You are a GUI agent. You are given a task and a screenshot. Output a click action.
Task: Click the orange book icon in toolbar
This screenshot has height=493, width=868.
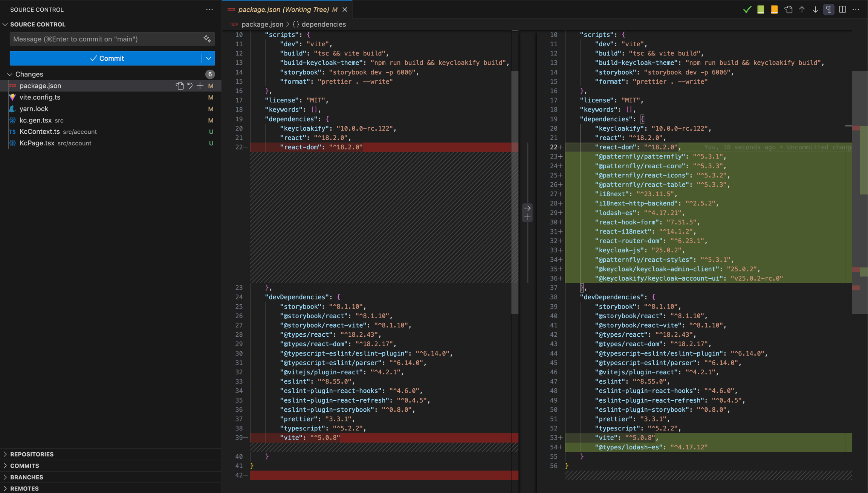pos(774,10)
